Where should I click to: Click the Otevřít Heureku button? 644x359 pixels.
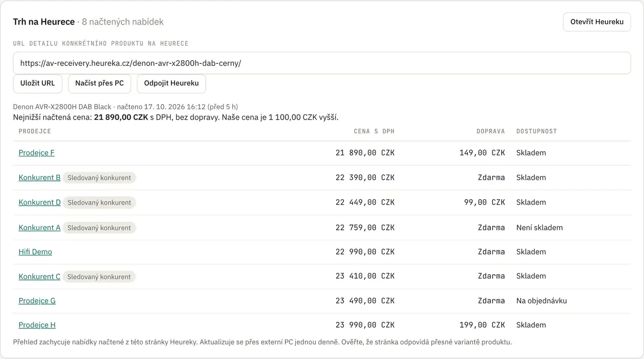pyautogui.click(x=597, y=22)
